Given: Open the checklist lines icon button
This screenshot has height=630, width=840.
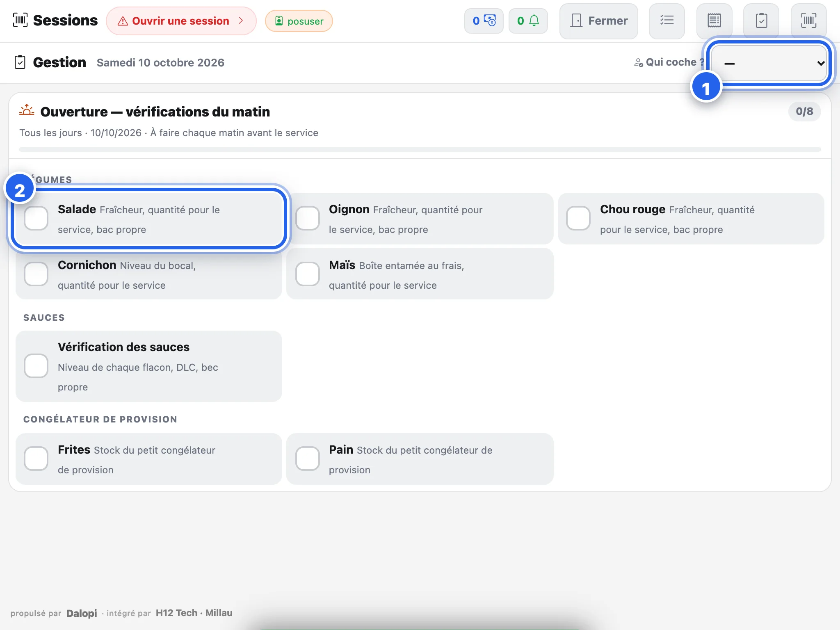Looking at the screenshot, I should (667, 21).
